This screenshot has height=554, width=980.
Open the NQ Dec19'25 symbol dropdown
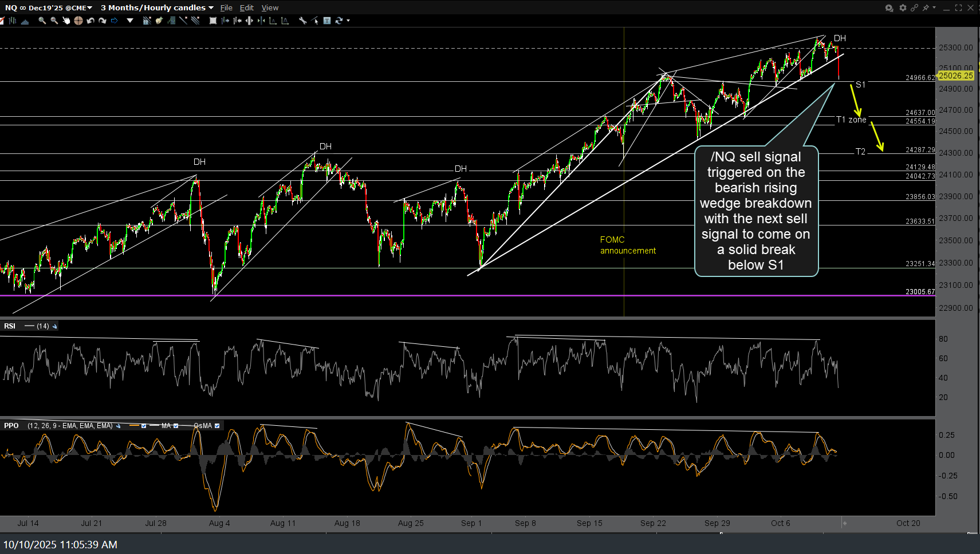pos(48,7)
